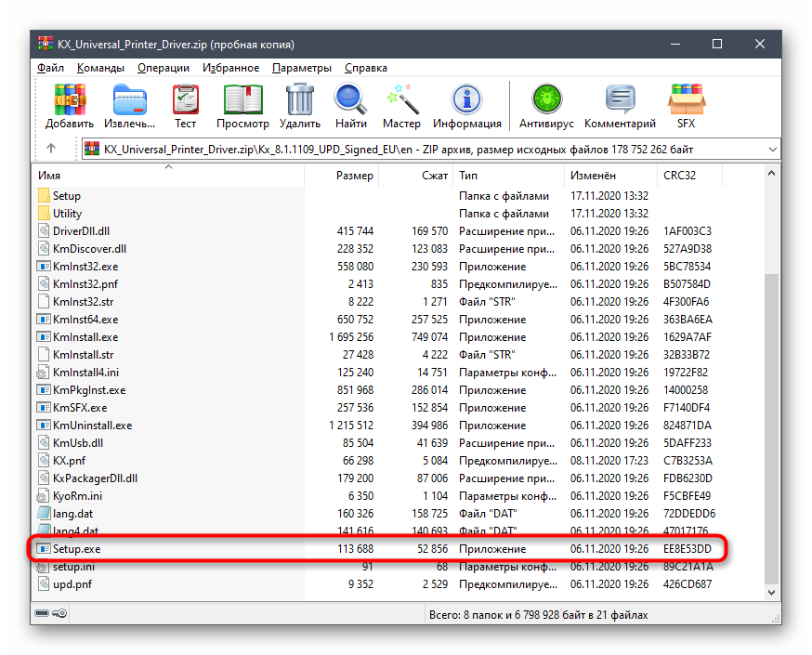The image size is (812, 655).
Task: Expand the archive path dropdown arrow
Action: coord(773,150)
